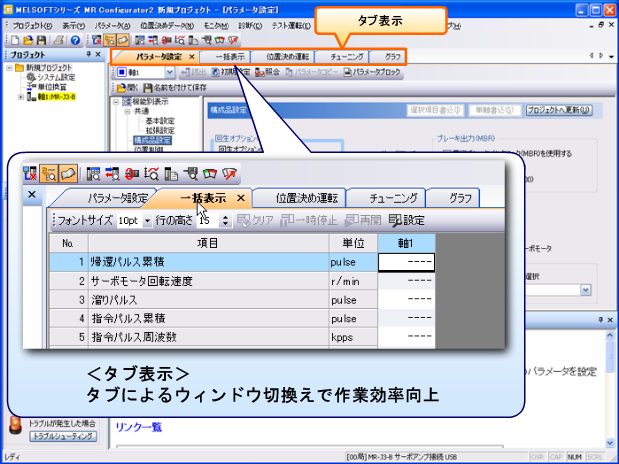This screenshot has width=619, height=464.
Task: Adjust the 行の高さ spinner arrows
Action: pos(225,220)
